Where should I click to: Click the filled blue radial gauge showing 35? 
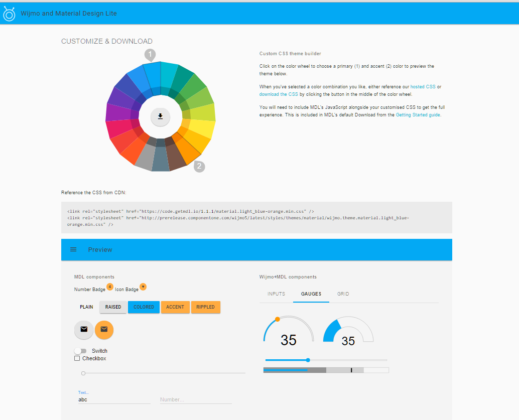(x=348, y=329)
